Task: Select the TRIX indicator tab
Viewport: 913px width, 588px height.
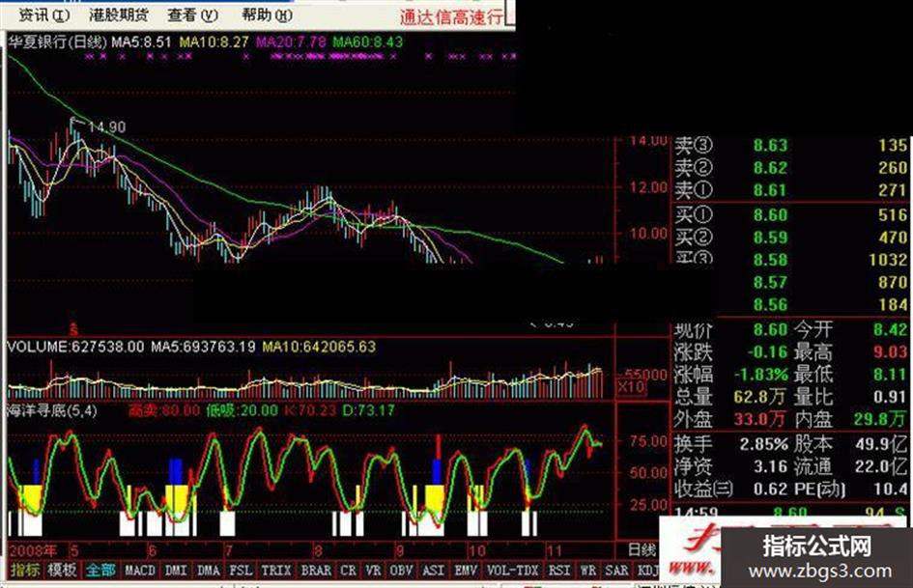Action: click(276, 570)
